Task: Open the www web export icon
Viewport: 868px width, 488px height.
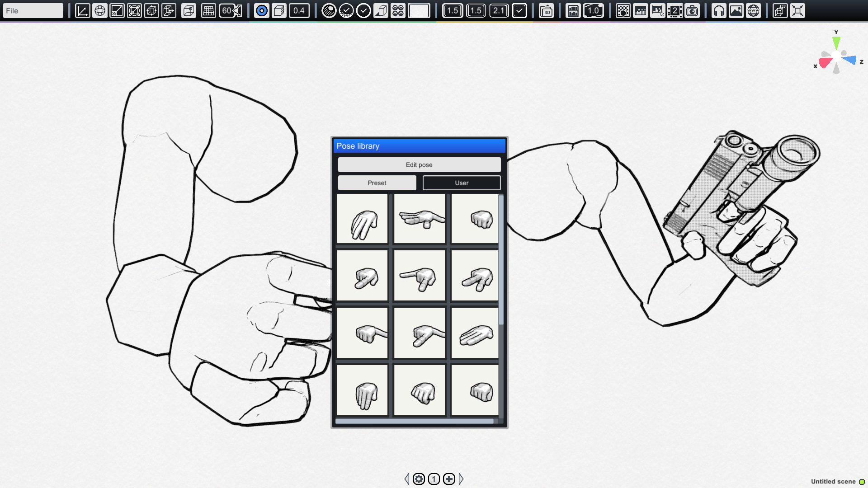Action: 752,10
